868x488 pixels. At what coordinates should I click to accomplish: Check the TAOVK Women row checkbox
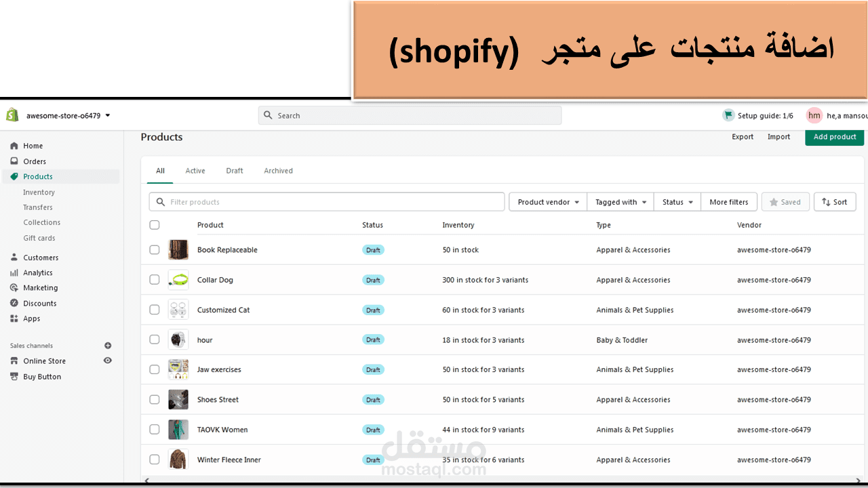155,430
